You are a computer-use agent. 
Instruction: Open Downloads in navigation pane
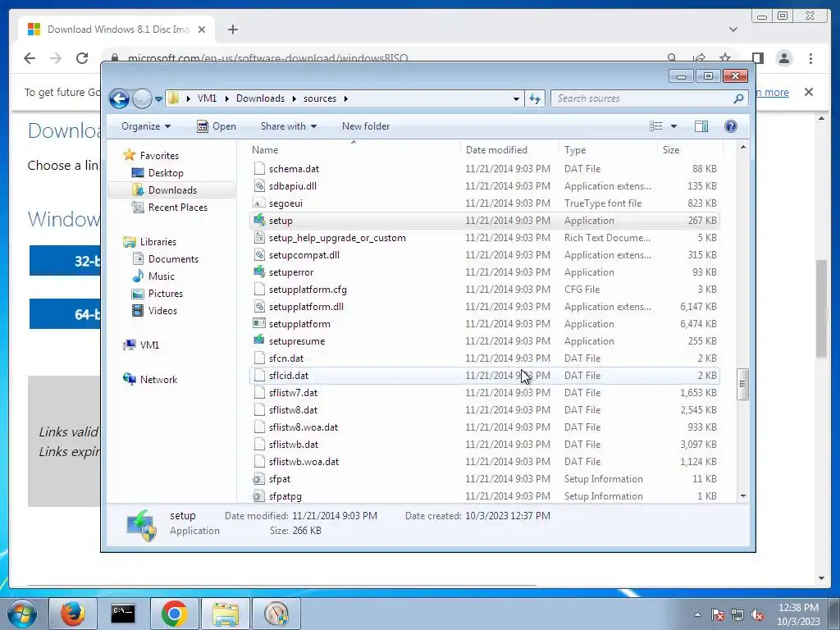pos(172,190)
